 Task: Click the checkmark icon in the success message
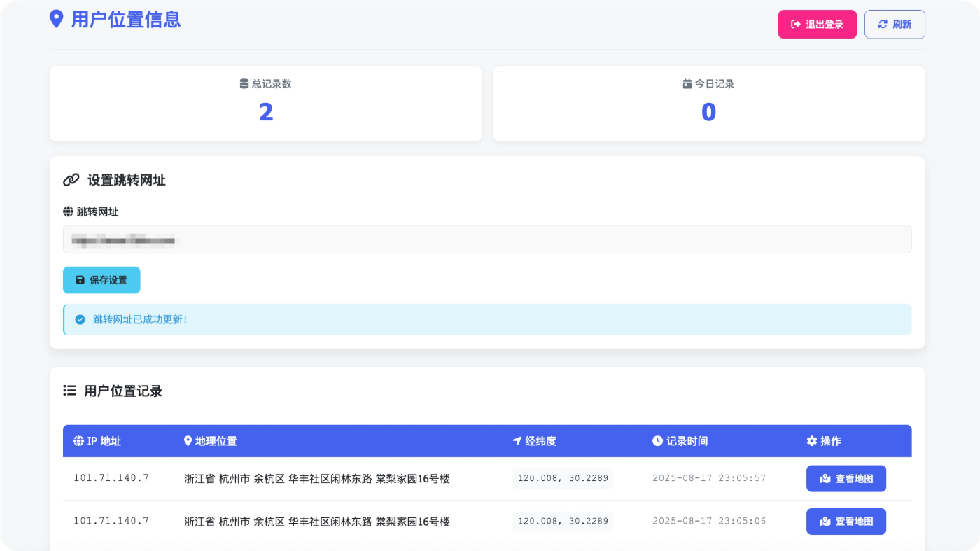point(80,319)
